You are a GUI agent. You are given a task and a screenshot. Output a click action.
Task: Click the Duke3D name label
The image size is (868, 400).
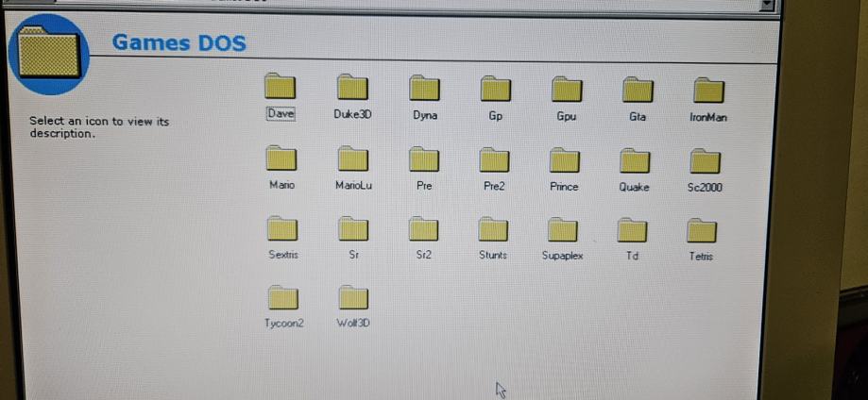point(352,114)
